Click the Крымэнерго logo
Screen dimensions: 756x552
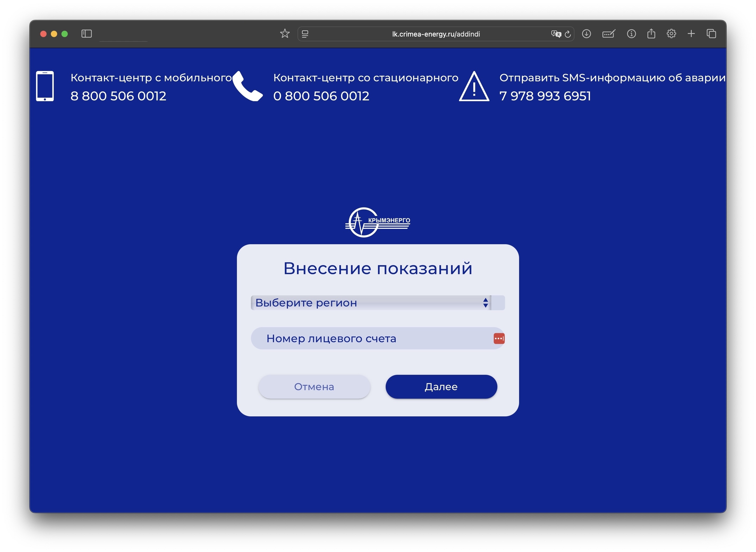pyautogui.click(x=378, y=222)
